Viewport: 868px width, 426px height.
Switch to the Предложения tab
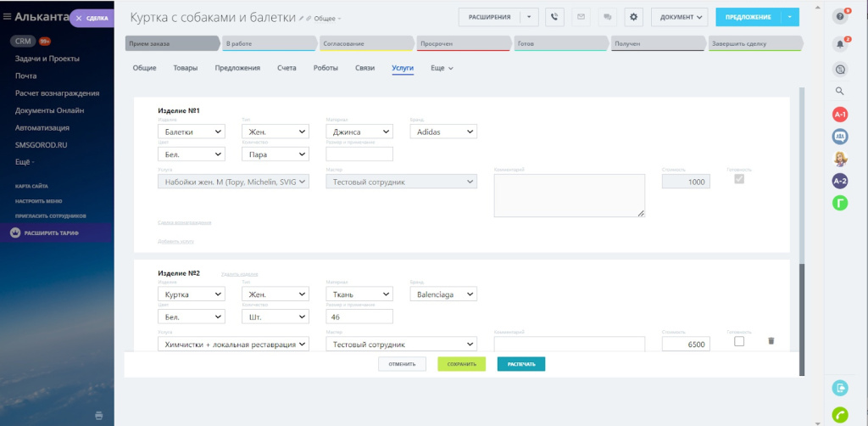(237, 68)
